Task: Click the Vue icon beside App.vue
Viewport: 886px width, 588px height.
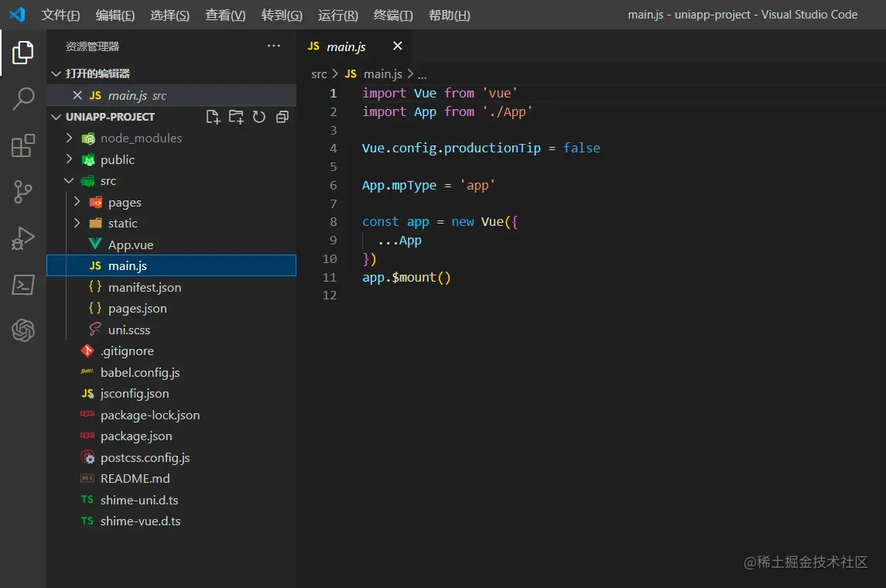Action: point(95,244)
